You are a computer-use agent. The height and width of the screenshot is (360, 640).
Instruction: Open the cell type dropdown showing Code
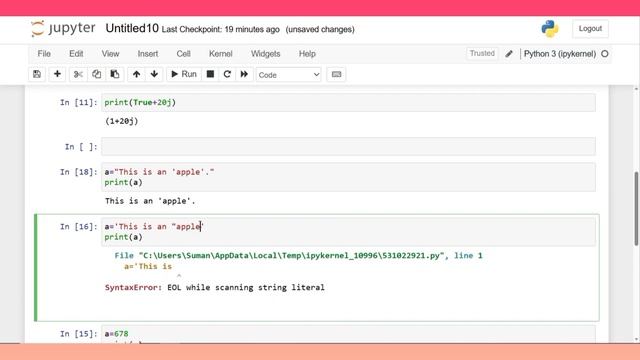(289, 75)
